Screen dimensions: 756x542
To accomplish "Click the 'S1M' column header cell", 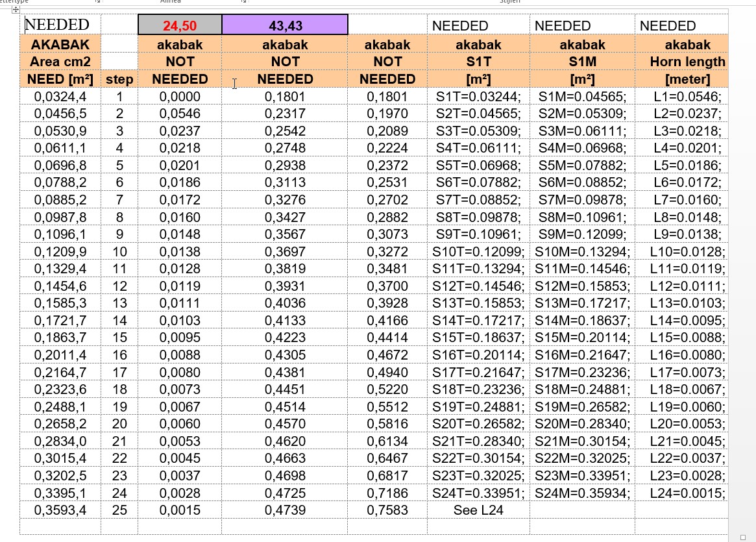I will point(583,62).
